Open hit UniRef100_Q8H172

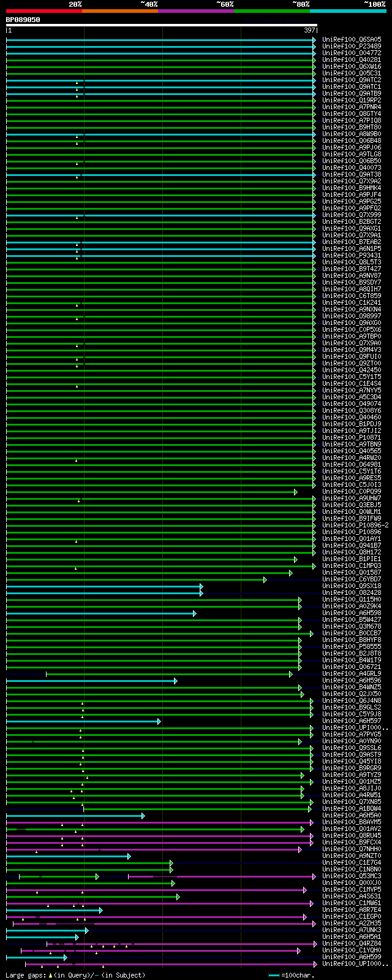click(x=352, y=552)
